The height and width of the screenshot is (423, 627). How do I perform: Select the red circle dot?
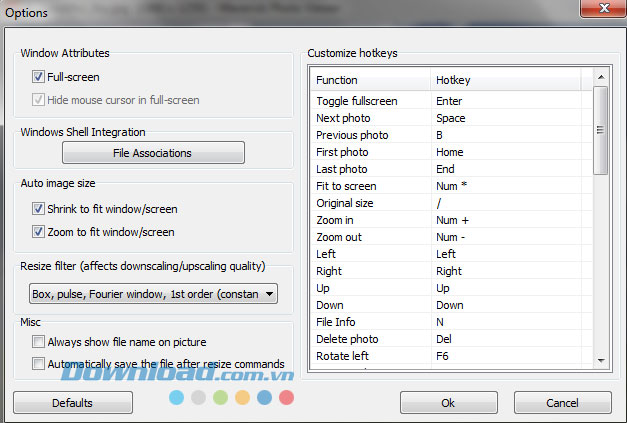click(286, 397)
